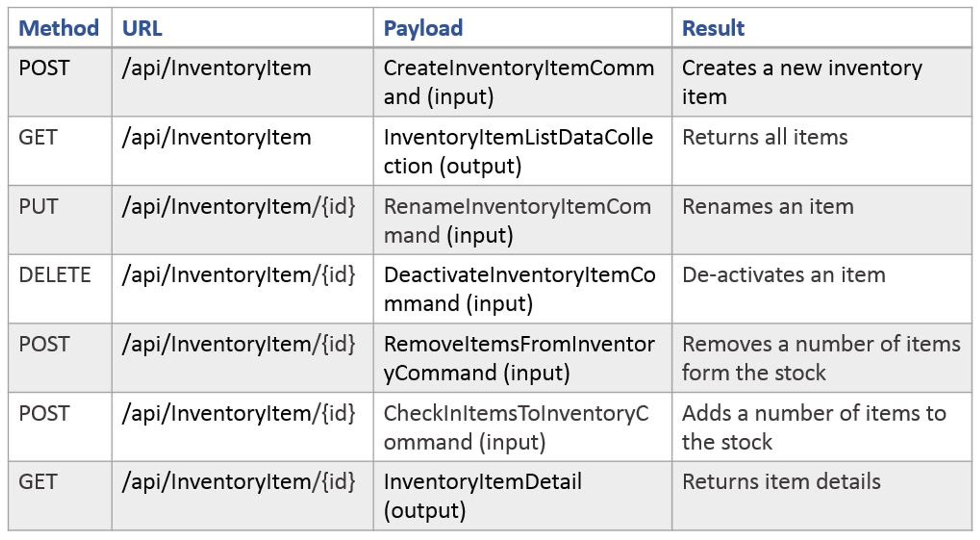980x540 pixels.
Task: Click the DeactivateInventoryItemCommand payload cell
Action: coord(519,289)
